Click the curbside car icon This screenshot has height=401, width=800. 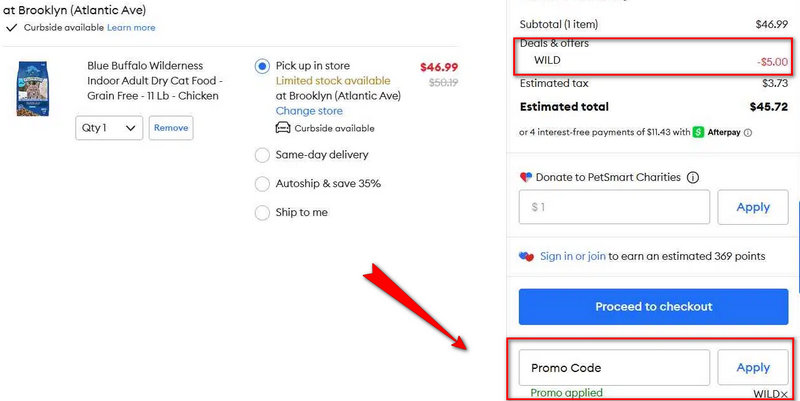tap(283, 128)
